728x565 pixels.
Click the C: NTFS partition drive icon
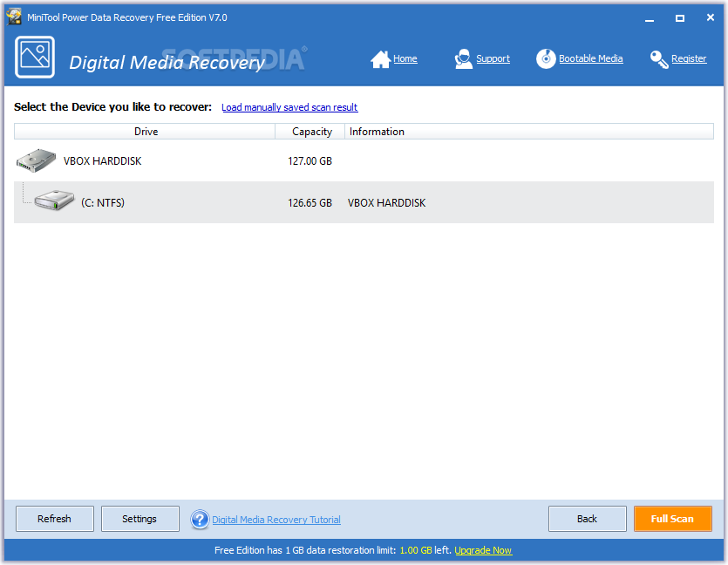(54, 201)
